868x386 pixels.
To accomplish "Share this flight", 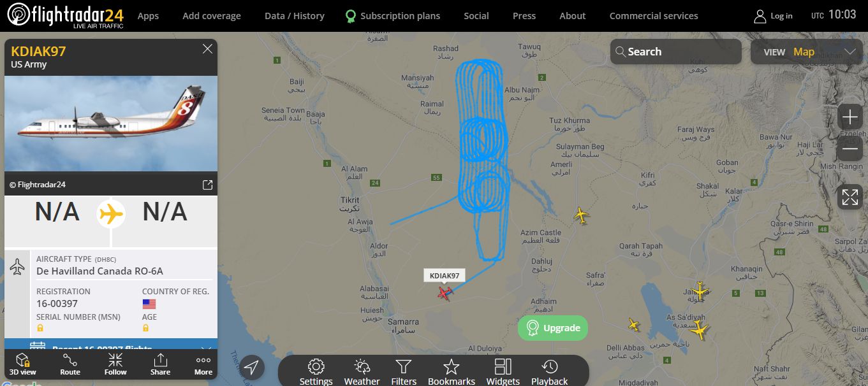I will click(x=160, y=364).
